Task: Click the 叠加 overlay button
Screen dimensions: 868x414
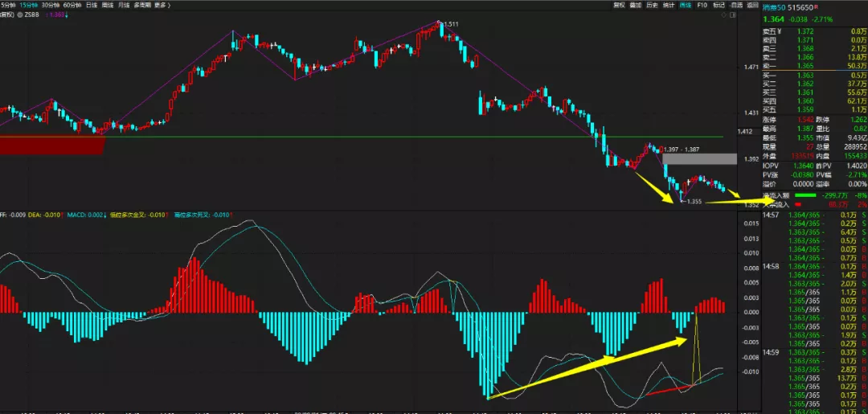Action: click(636, 5)
